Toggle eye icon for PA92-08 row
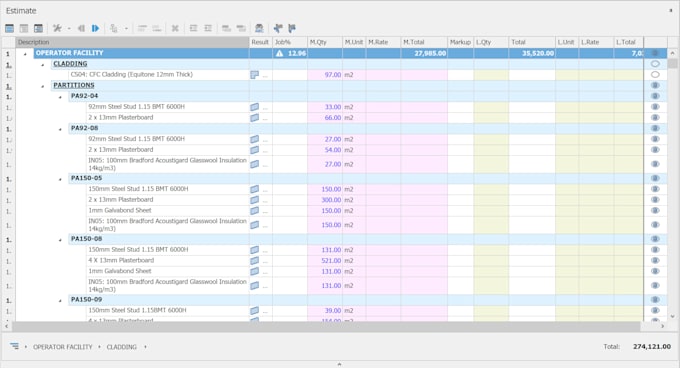Screen dimensions: 680x368 (x=655, y=128)
